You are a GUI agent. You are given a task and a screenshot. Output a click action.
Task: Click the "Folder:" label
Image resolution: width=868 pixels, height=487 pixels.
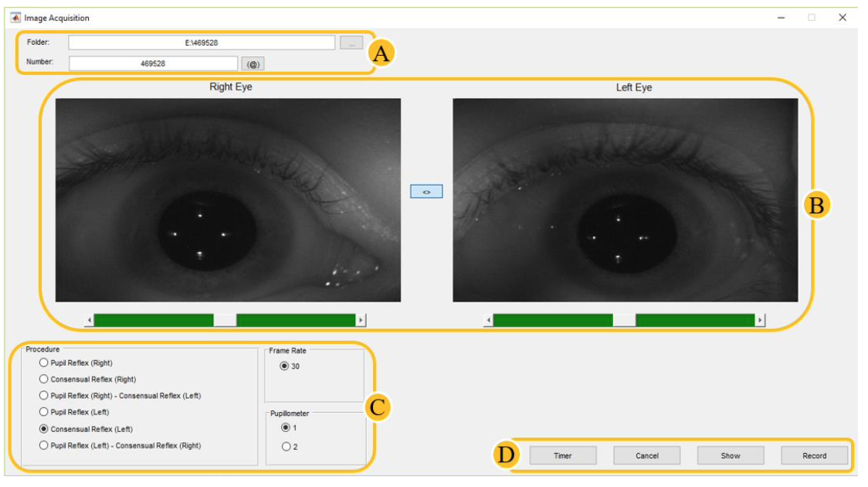pyautogui.click(x=38, y=42)
